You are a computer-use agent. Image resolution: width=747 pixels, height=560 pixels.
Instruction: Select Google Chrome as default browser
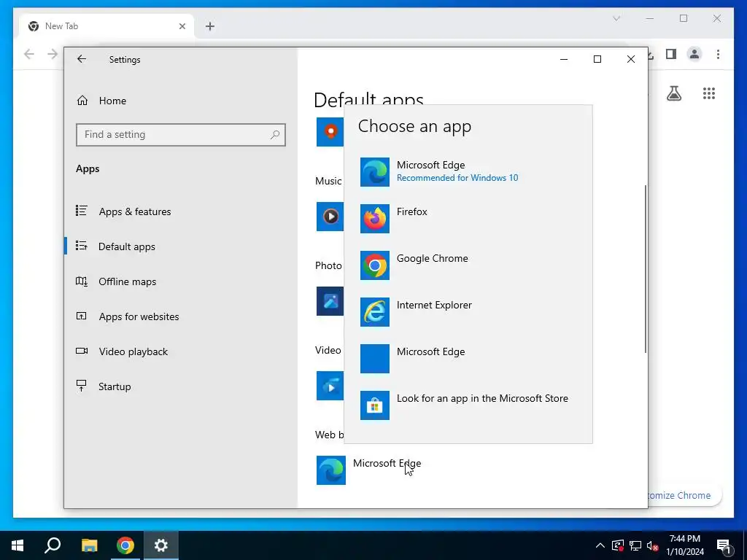point(468,265)
